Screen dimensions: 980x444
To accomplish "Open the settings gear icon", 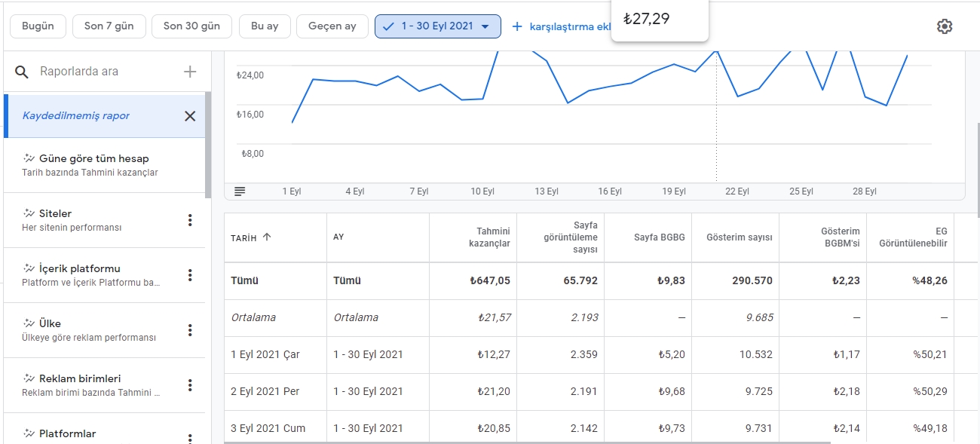I will tap(945, 26).
